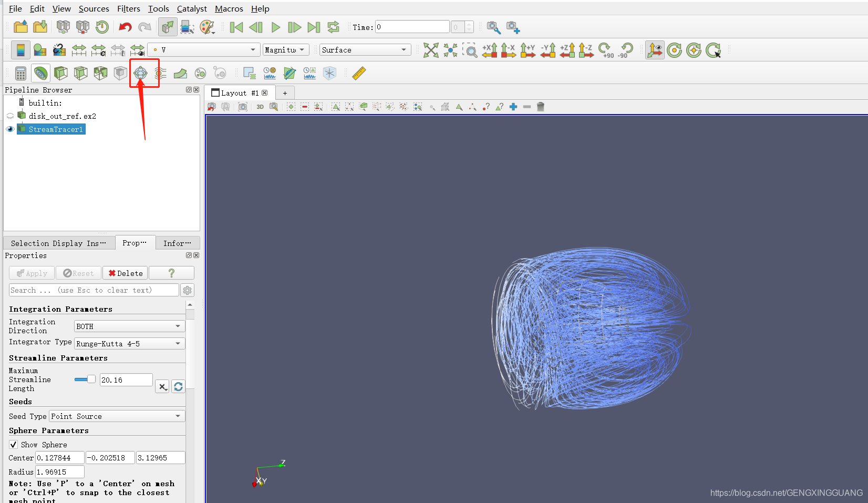Open the Magnitude component dropdown
The image size is (868, 503).
pyautogui.click(x=286, y=50)
